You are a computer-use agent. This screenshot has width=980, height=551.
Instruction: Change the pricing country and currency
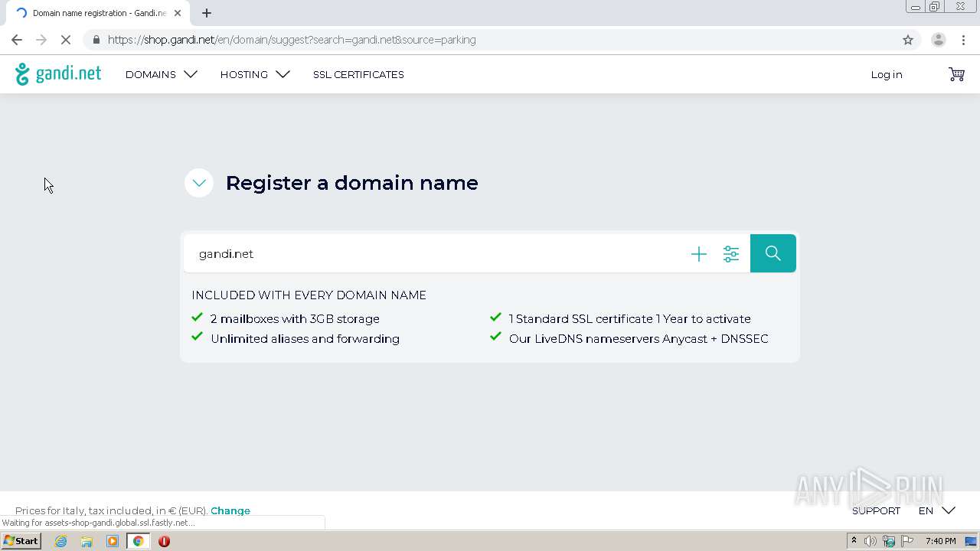230,510
